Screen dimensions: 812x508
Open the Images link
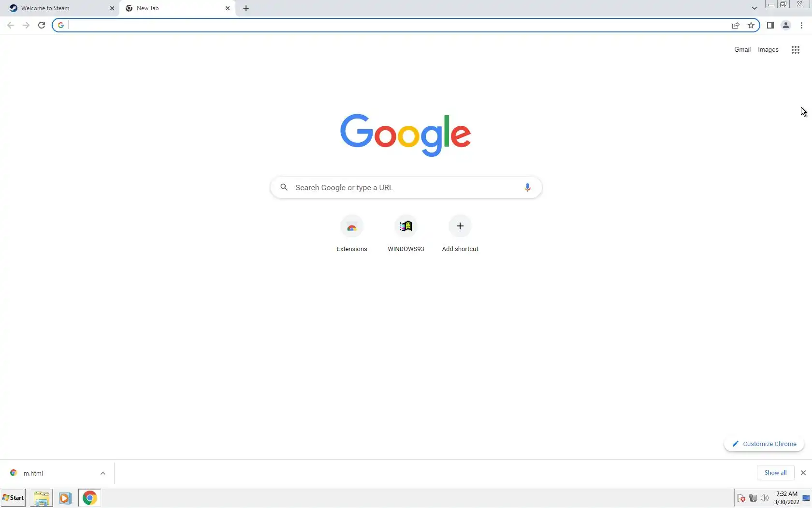[x=768, y=50]
